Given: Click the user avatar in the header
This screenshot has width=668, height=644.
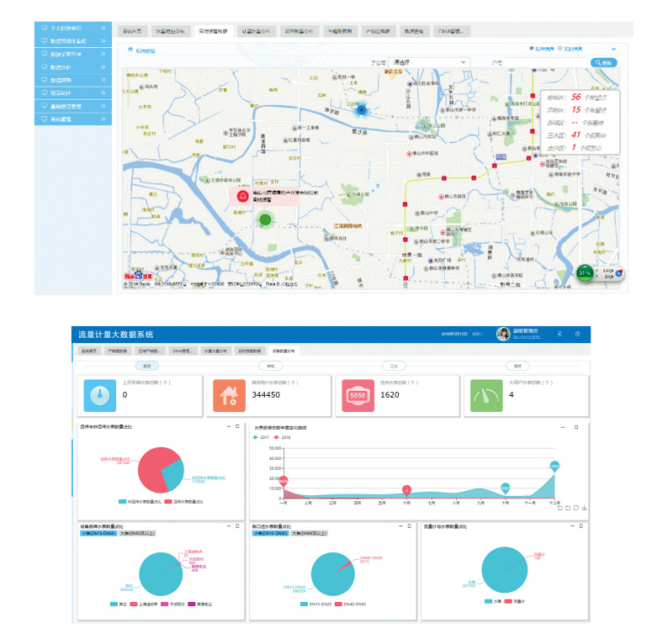Looking at the screenshot, I should [x=503, y=335].
